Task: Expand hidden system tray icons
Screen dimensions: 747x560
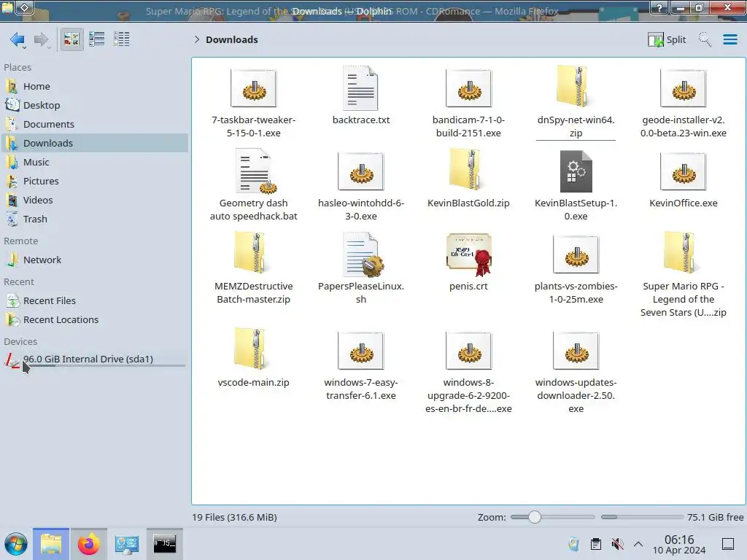Action: point(638,544)
